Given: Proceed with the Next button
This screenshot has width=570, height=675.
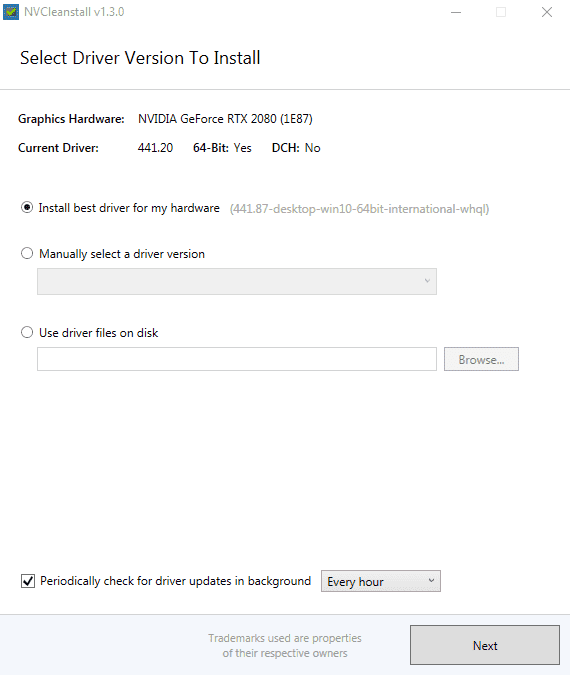Looking at the screenshot, I should click(x=485, y=645).
